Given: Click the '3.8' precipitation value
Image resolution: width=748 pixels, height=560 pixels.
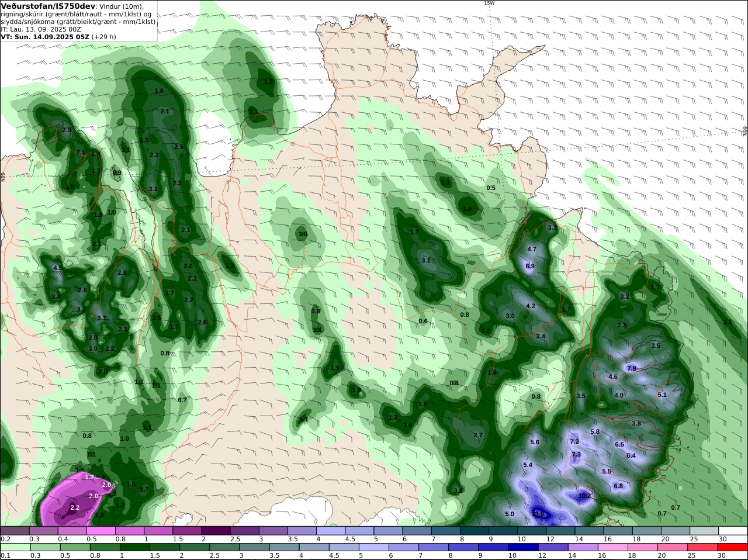Looking at the screenshot, I should (636, 423).
